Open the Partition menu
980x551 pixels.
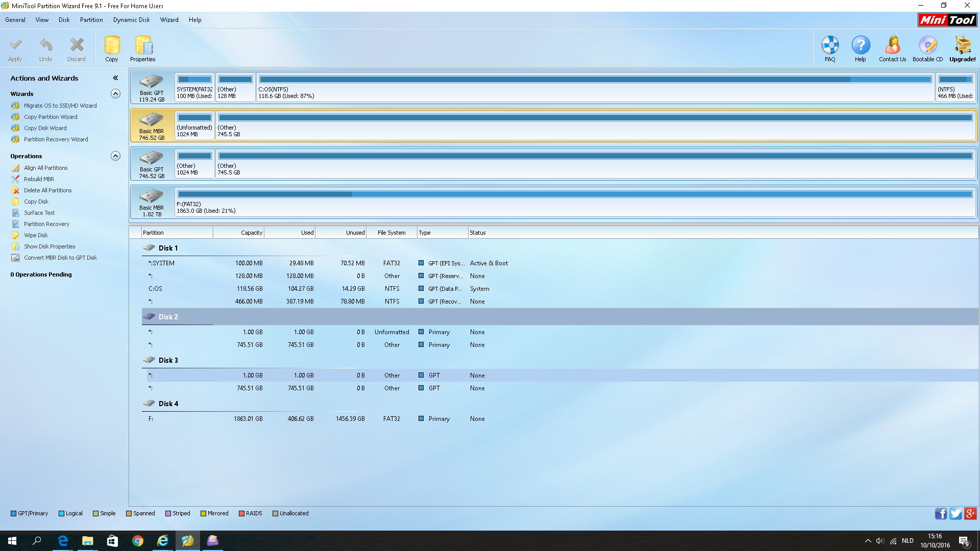91,20
